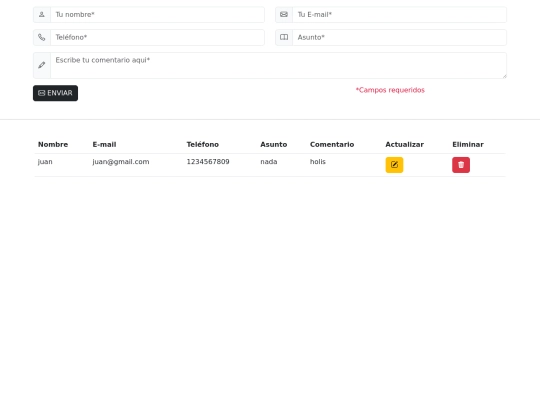This screenshot has height=405, width=540.
Task: Select the 'juan@gmail.com' cell
Action: click(x=121, y=162)
